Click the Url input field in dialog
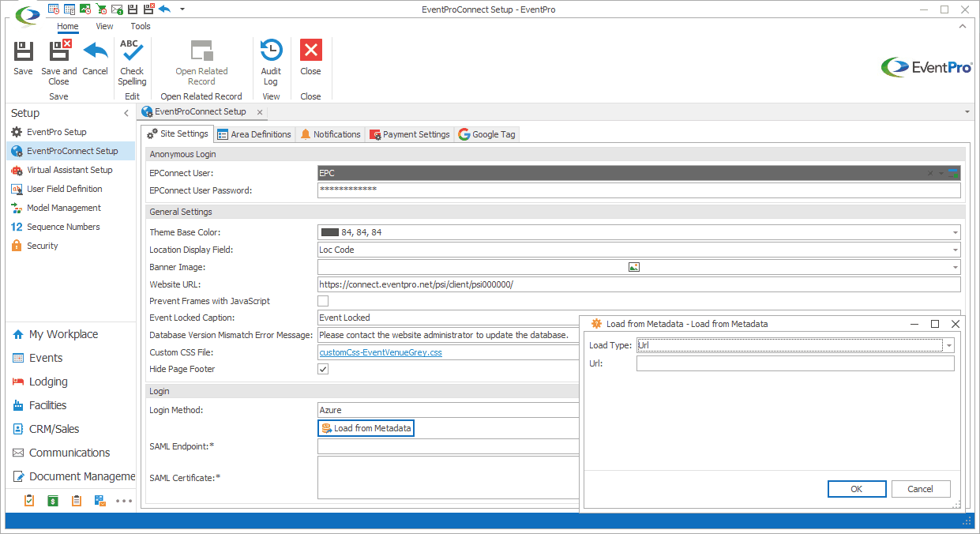The height and width of the screenshot is (534, 980). coord(795,363)
